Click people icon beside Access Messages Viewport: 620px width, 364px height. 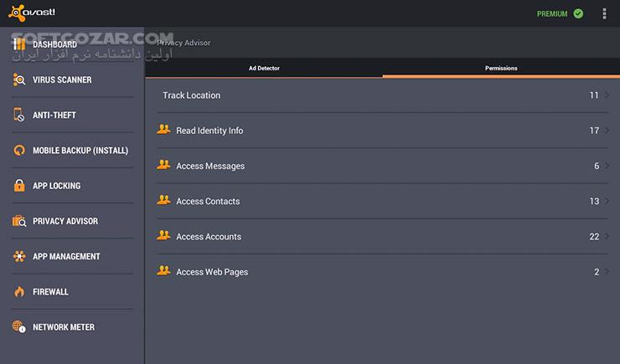click(x=163, y=165)
